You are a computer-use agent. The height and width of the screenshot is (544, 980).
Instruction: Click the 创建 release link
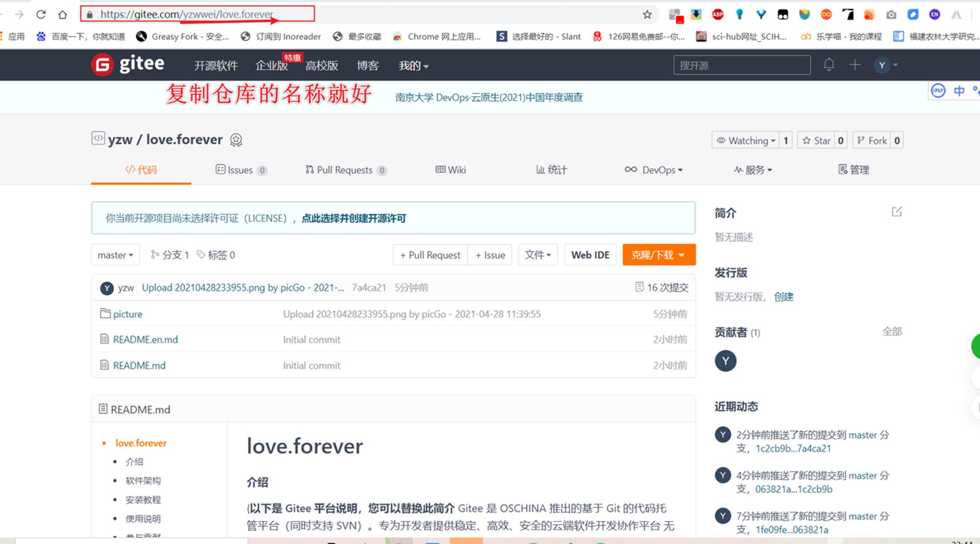click(x=784, y=297)
